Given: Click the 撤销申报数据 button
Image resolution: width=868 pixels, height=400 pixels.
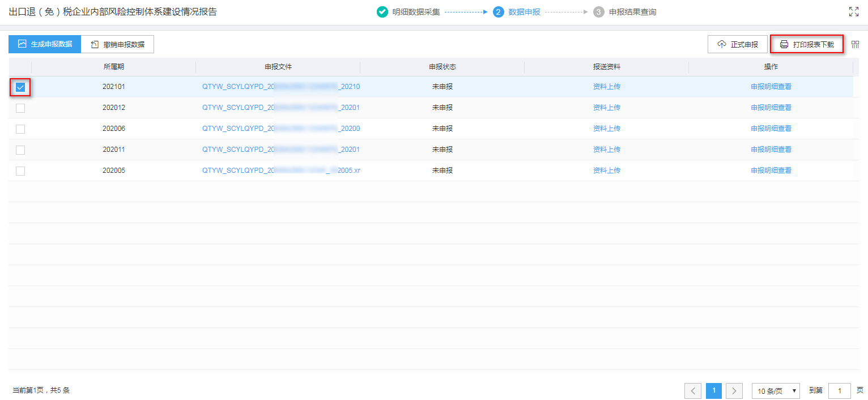Looking at the screenshot, I should coord(117,44).
